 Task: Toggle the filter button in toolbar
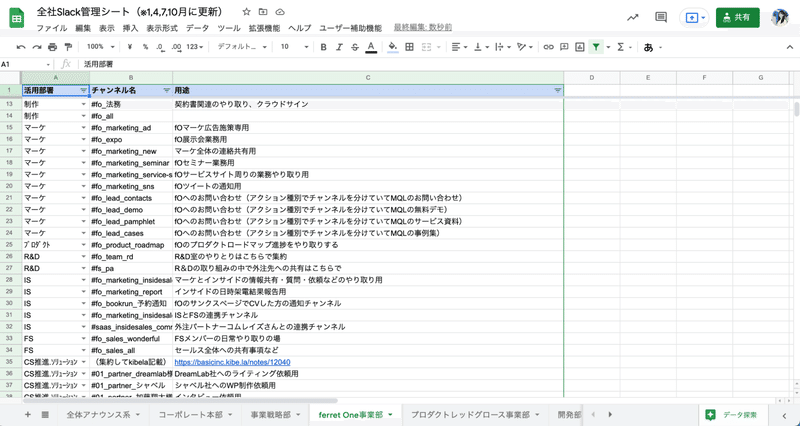[595, 47]
